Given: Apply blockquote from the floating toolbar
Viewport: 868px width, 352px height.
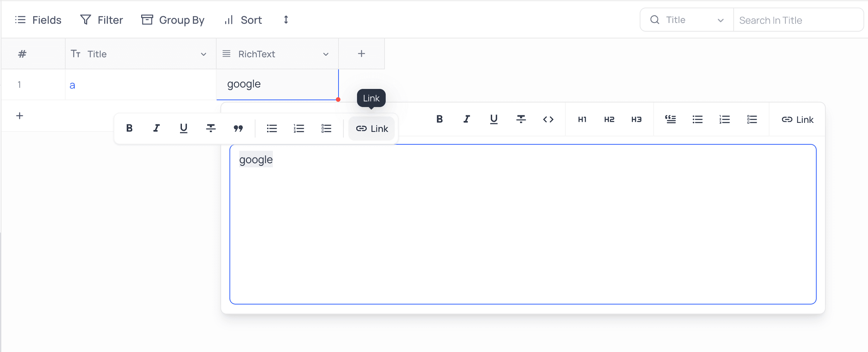Looking at the screenshot, I should click(238, 129).
